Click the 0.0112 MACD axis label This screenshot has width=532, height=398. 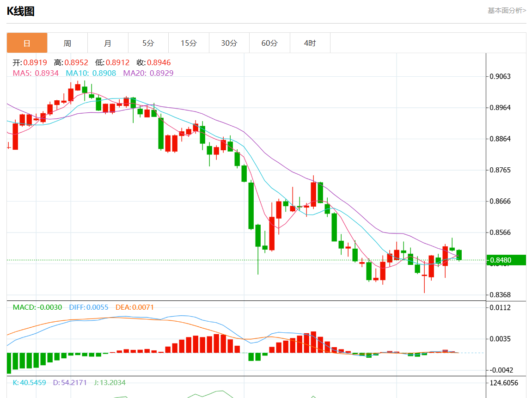coord(500,308)
